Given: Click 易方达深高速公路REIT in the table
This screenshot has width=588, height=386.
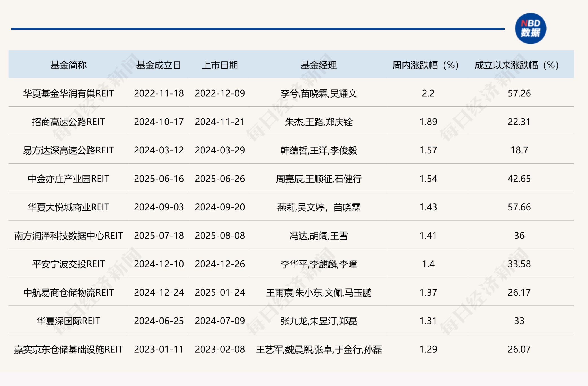Looking at the screenshot, I should coord(69,150).
